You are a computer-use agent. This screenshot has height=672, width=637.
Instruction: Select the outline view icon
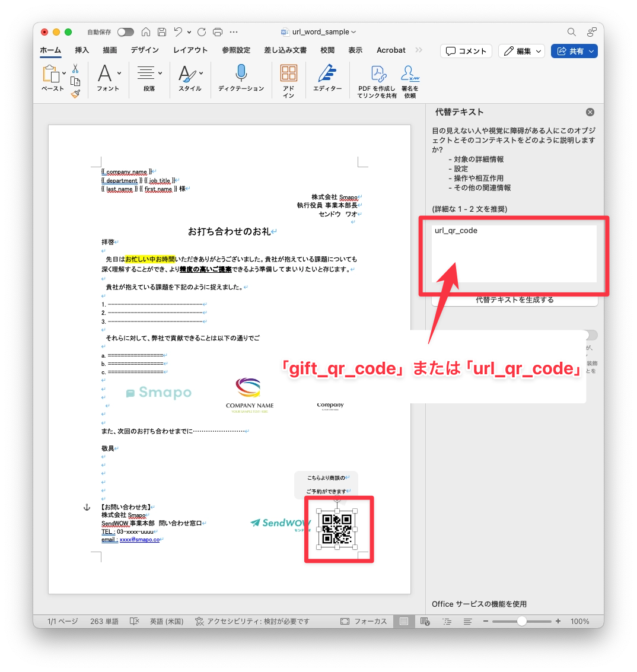point(447,621)
